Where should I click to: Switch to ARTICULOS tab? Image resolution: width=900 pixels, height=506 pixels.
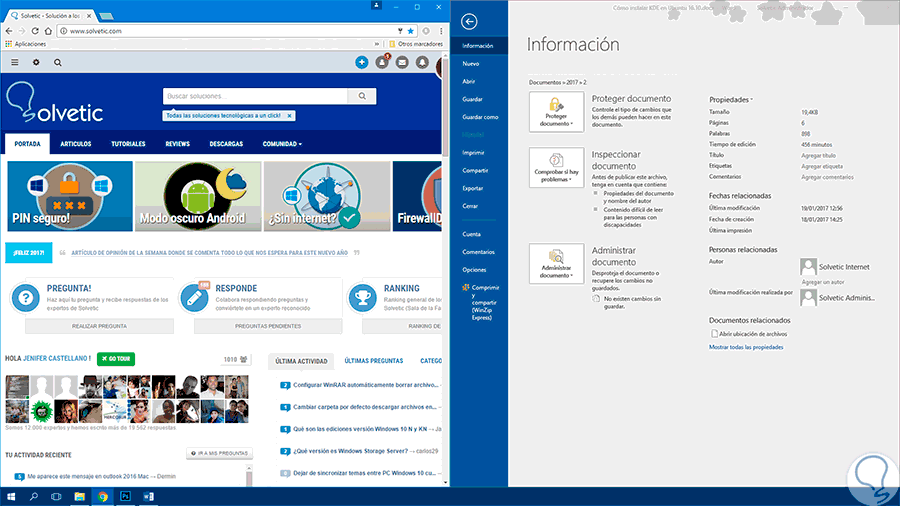(76, 144)
